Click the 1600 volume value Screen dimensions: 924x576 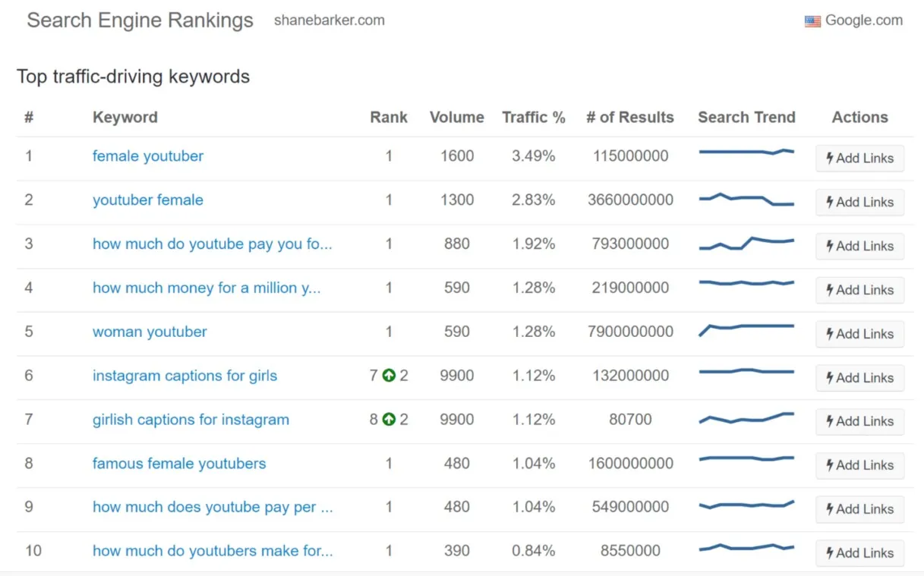[457, 156]
